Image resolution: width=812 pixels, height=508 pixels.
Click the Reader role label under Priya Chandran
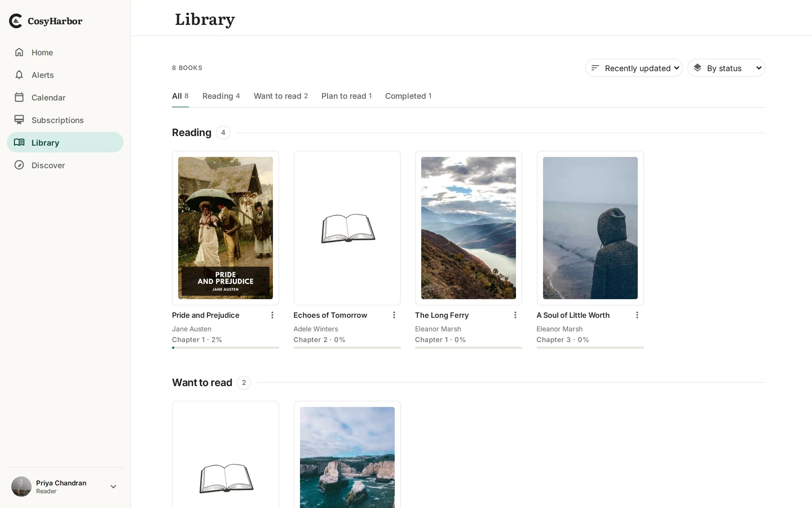pyautogui.click(x=46, y=492)
